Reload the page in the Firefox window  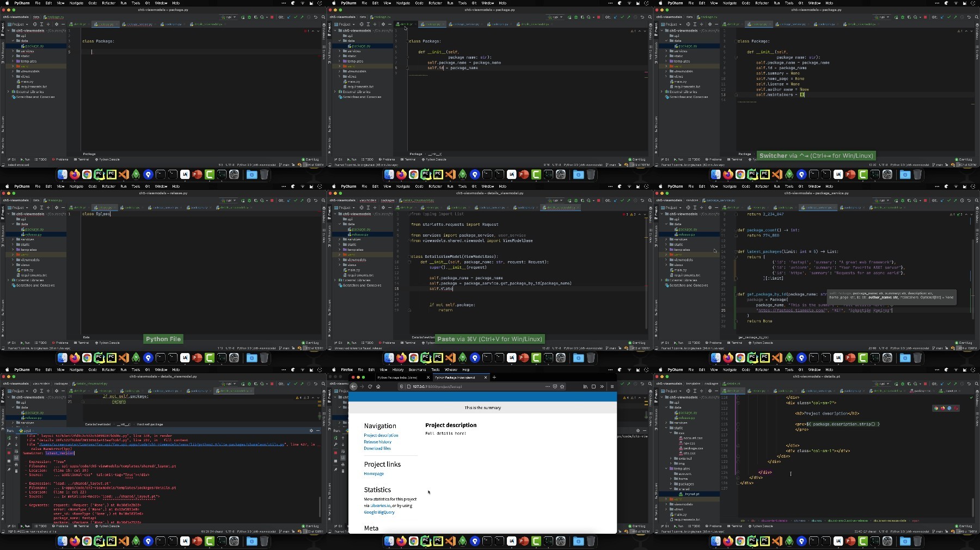pos(370,386)
